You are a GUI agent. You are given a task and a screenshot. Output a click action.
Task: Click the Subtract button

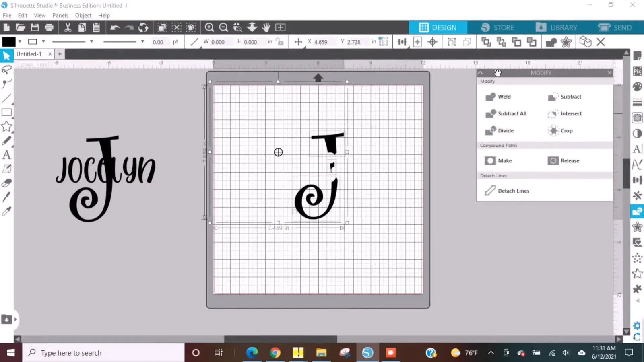(x=565, y=97)
